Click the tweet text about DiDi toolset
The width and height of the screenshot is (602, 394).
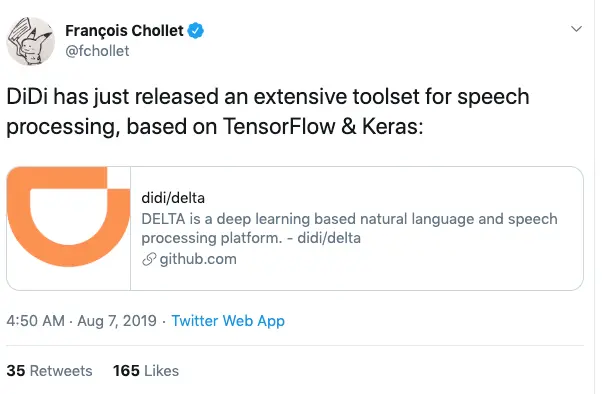click(x=268, y=111)
